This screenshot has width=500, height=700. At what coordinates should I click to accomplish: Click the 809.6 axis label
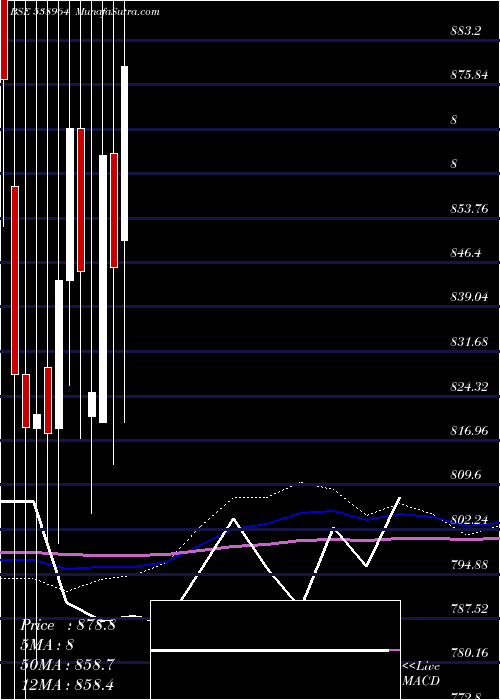[466, 475]
